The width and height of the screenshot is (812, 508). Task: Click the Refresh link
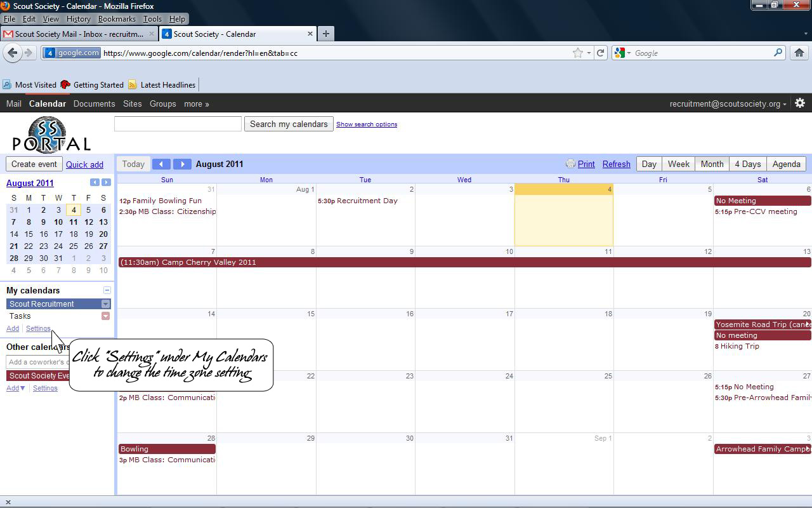pyautogui.click(x=616, y=164)
